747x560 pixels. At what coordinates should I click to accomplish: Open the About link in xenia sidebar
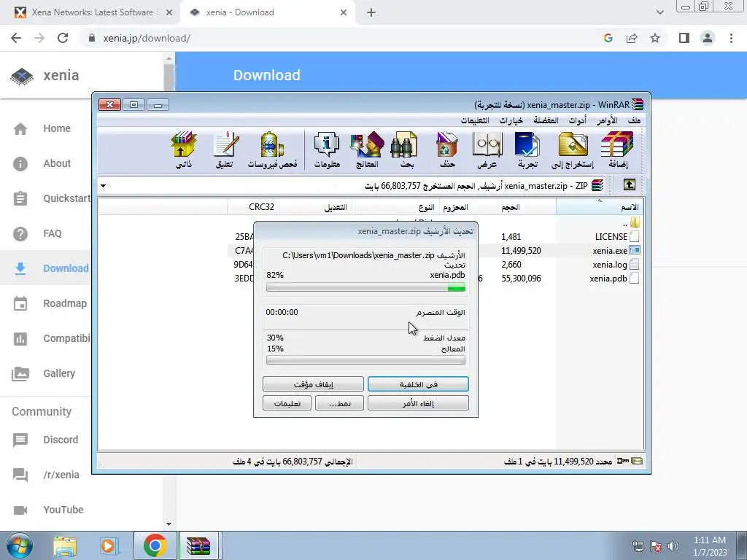(x=57, y=163)
